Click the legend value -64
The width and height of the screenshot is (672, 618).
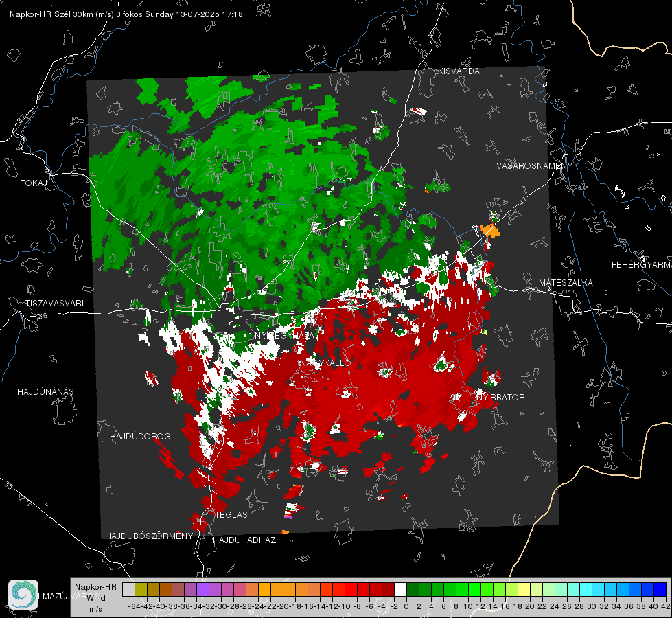point(135,606)
